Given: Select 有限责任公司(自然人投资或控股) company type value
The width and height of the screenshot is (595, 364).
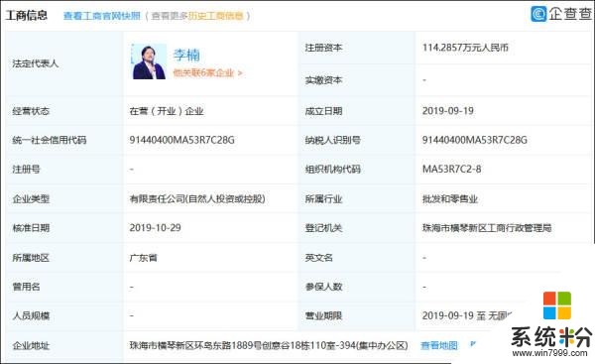Looking at the screenshot, I should pos(197,198).
